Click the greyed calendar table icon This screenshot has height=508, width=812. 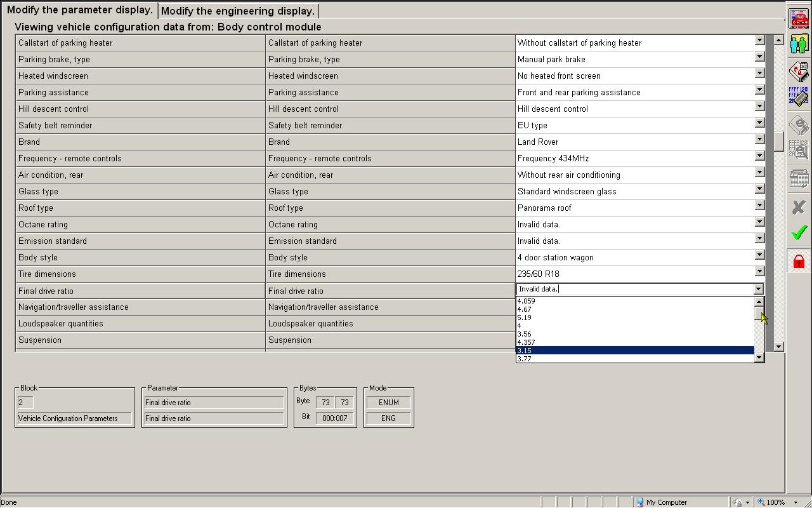tap(799, 178)
